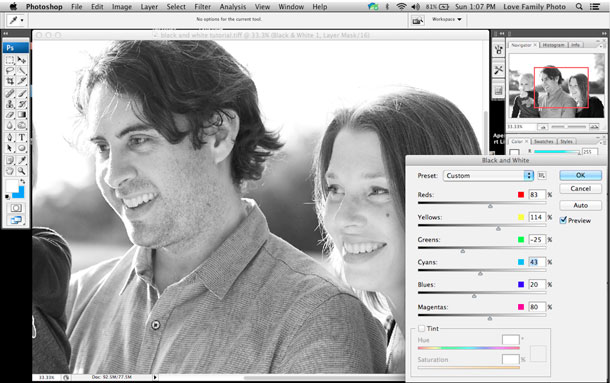Select the Healing Brush tool
Viewport: 610px width, 383px height.
point(10,93)
